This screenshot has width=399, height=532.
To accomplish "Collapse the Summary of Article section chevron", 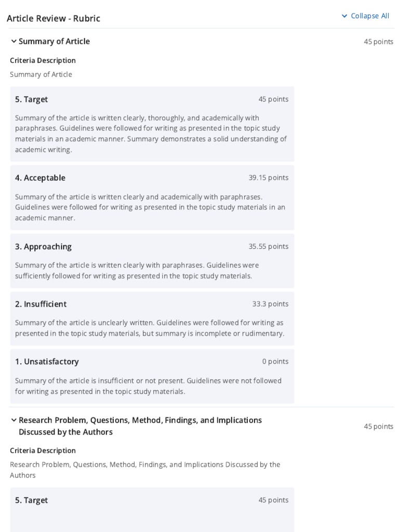I will [14, 42].
